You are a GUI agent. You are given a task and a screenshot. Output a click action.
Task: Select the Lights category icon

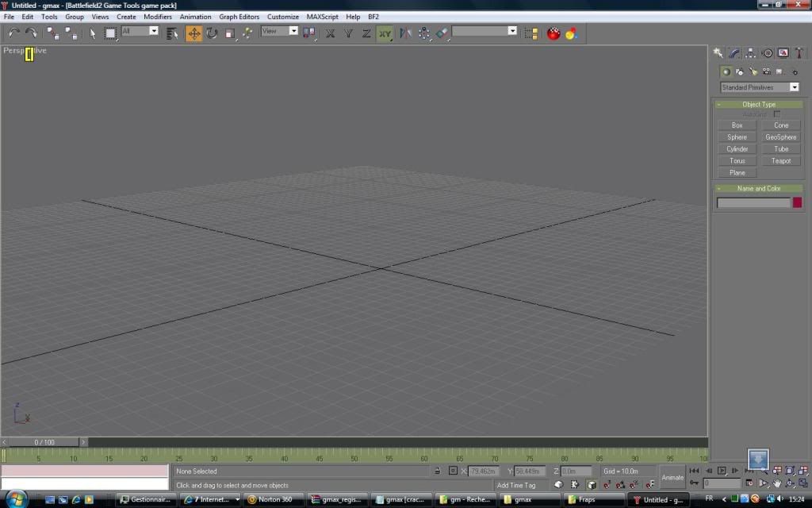753,71
